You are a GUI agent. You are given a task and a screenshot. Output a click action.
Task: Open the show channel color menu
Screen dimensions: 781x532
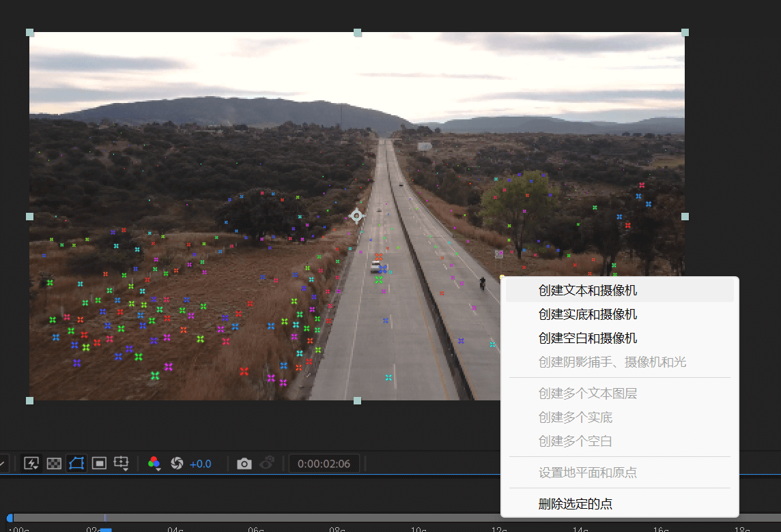pyautogui.click(x=154, y=464)
